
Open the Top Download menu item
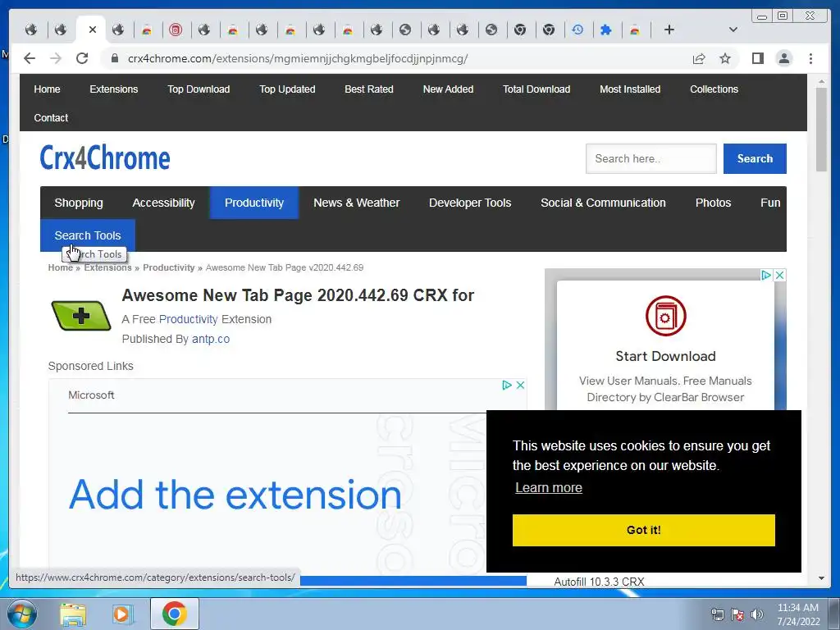199,89
